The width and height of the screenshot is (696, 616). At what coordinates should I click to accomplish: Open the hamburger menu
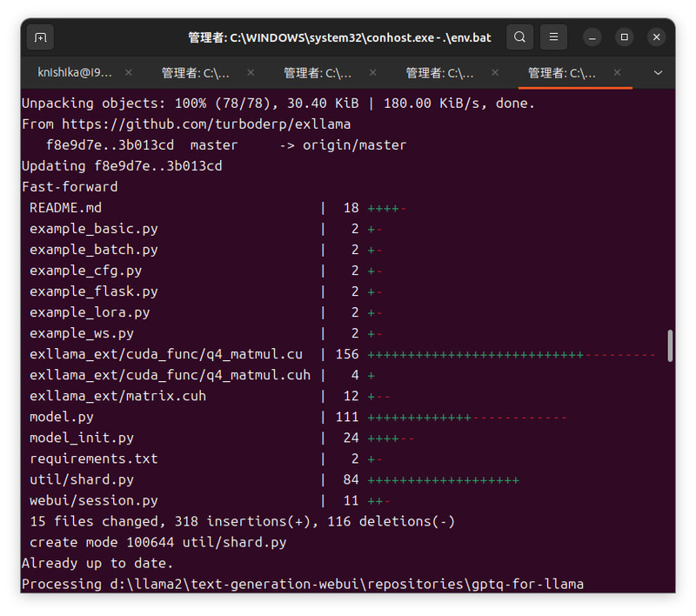pyautogui.click(x=554, y=37)
